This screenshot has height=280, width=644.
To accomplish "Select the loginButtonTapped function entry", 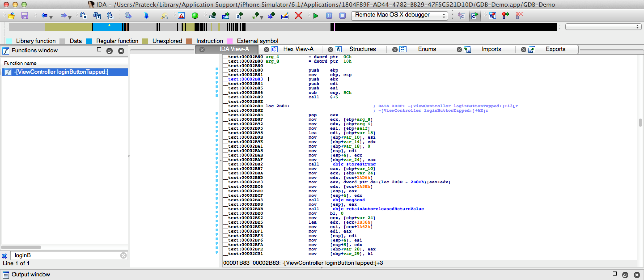I will (61, 72).
